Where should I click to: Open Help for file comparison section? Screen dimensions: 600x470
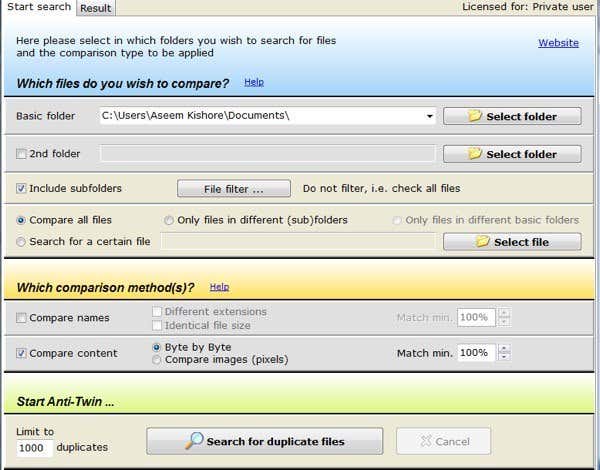[x=254, y=82]
